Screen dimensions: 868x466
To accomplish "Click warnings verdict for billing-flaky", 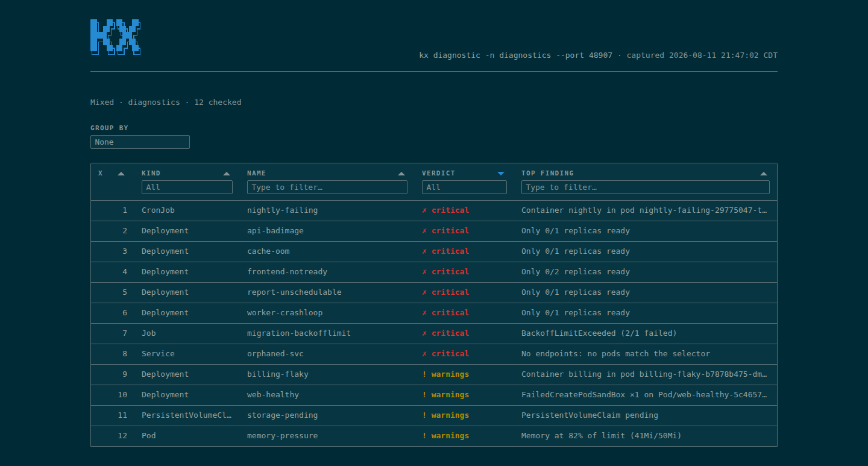I will click(445, 374).
